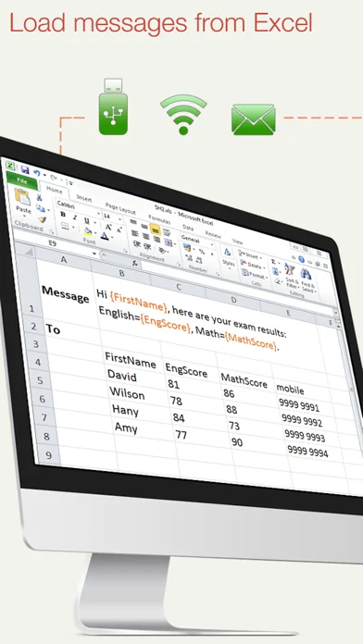
Task: Click the Undo arrow icon
Action: [37, 172]
